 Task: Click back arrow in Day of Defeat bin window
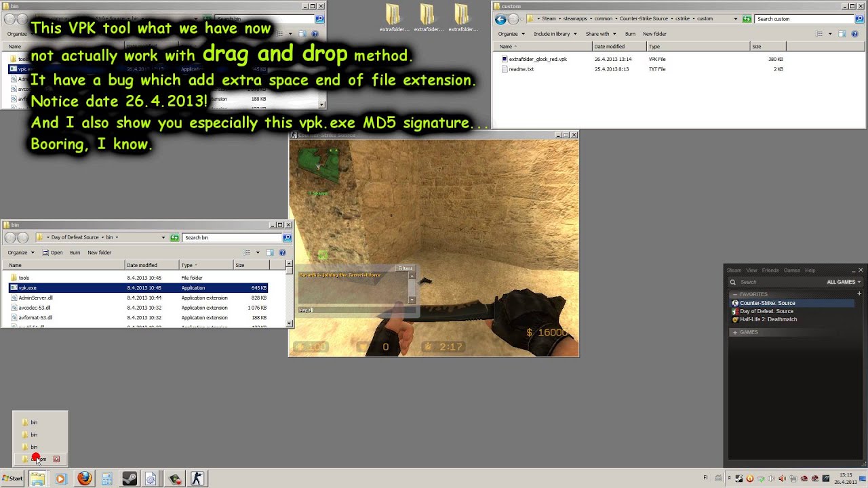(10, 237)
